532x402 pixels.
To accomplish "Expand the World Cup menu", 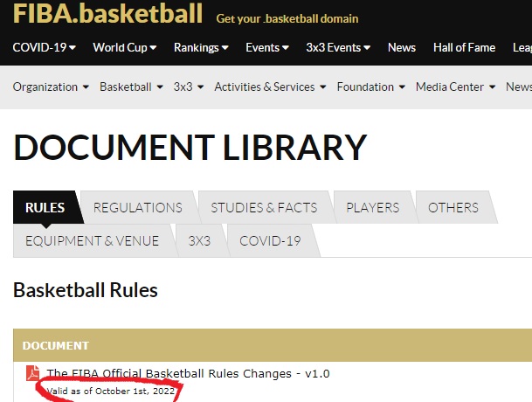I will click(125, 47).
